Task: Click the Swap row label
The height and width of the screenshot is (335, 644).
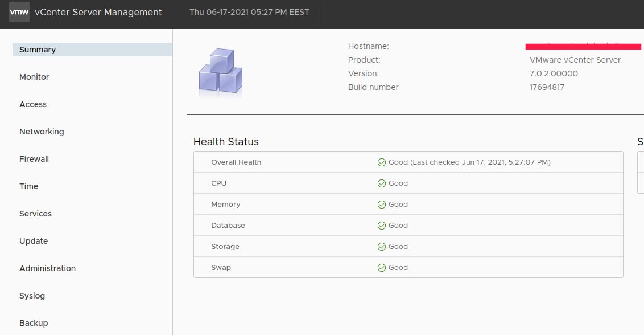Action: click(x=221, y=268)
